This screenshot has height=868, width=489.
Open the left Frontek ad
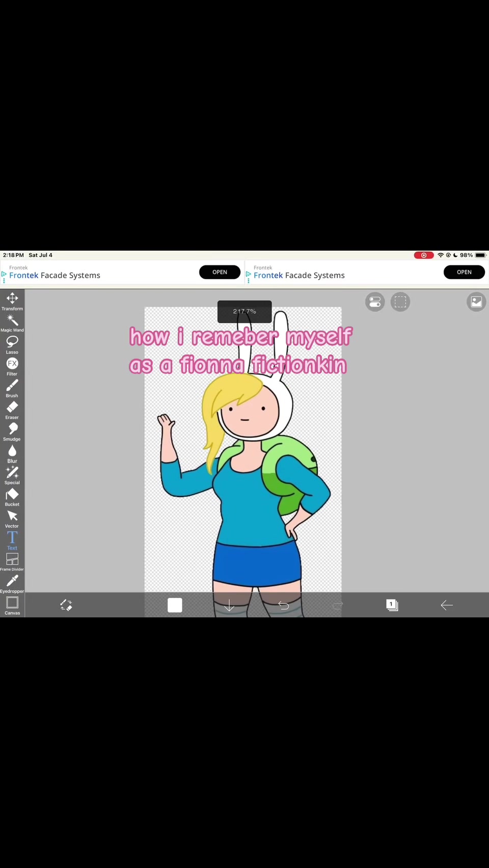220,272
